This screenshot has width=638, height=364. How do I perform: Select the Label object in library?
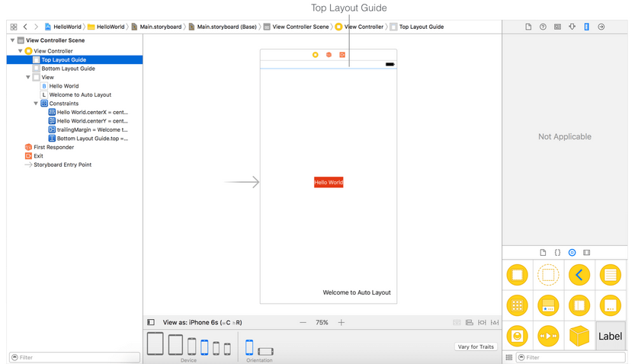[610, 336]
